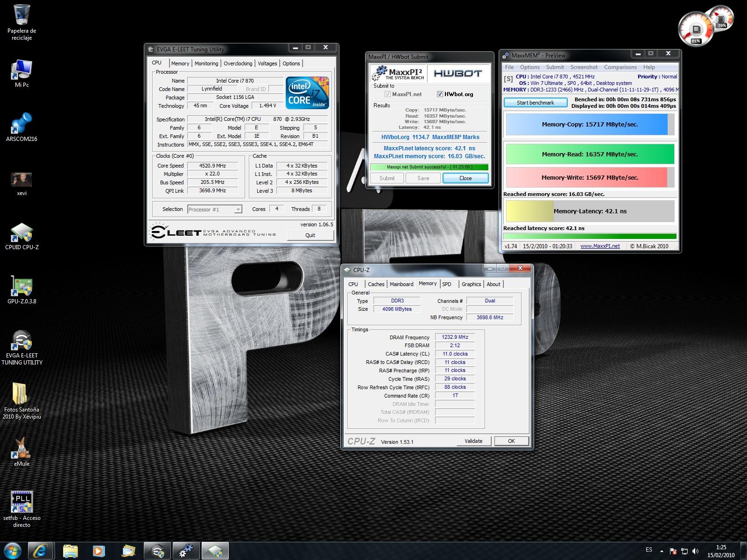Click Validate button in CPU-Z
Screen dimensions: 747x560
click(x=473, y=441)
